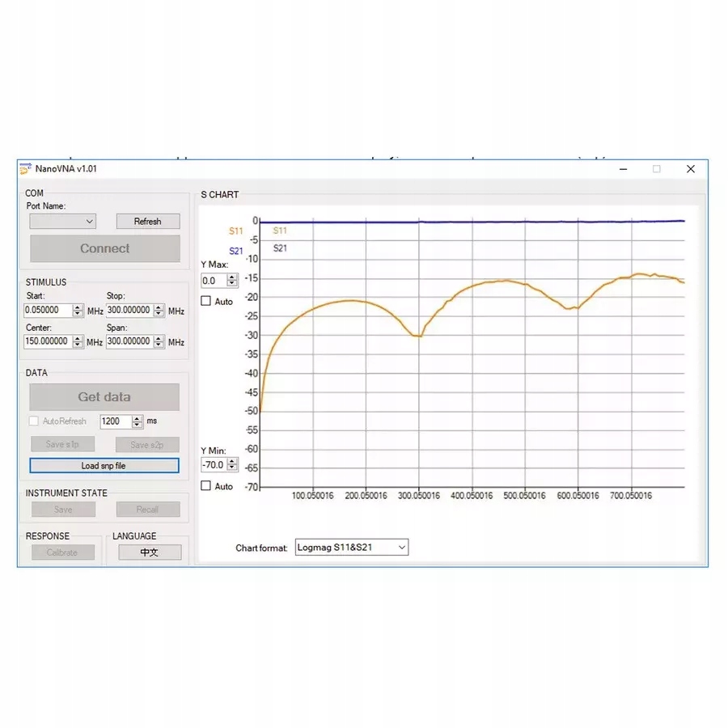This screenshot has height=728, width=728.
Task: Enable Auto for Y Max
Action: click(x=205, y=301)
